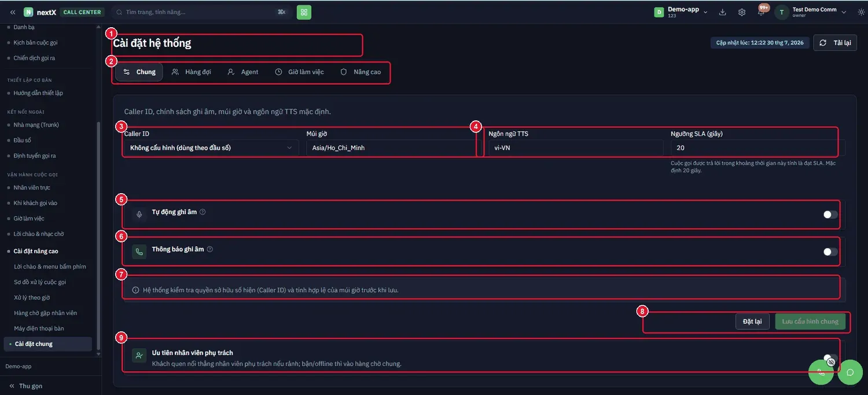Open the floating green call button

tap(821, 372)
